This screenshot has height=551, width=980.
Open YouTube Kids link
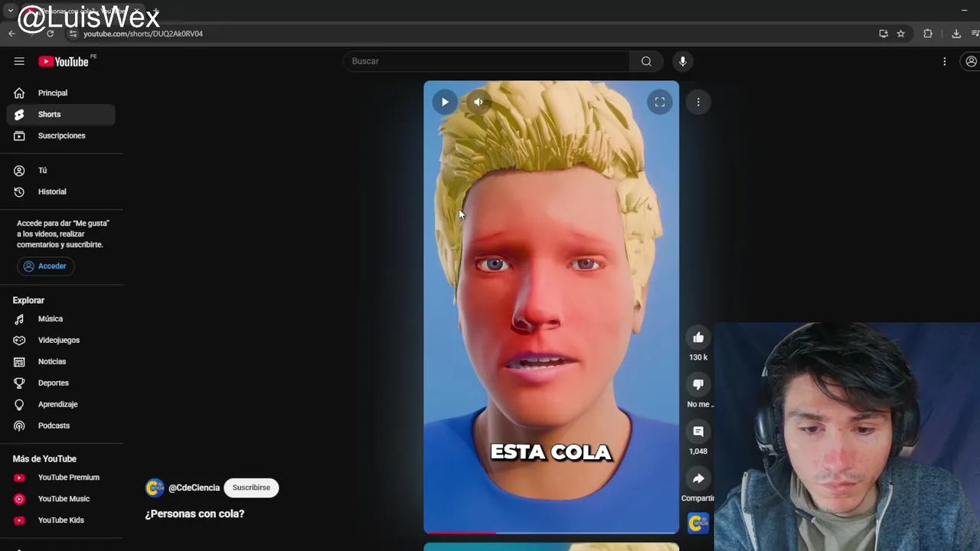point(61,520)
